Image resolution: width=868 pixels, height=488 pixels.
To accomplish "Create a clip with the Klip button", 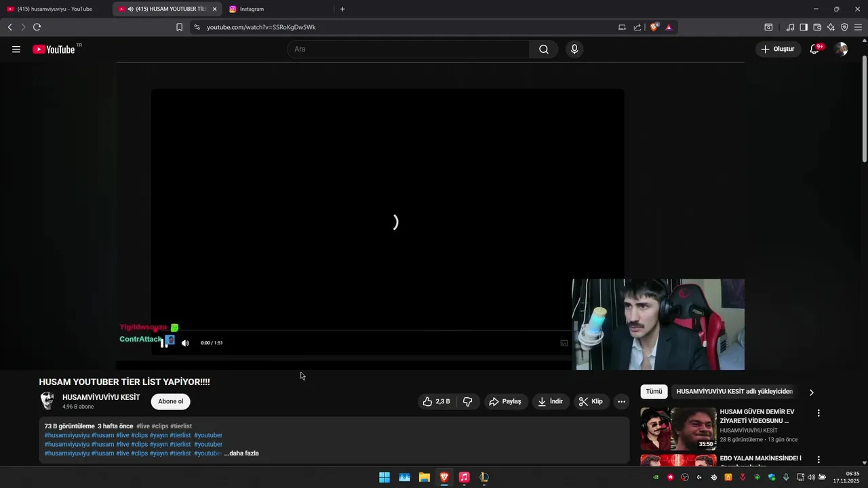I will click(591, 401).
